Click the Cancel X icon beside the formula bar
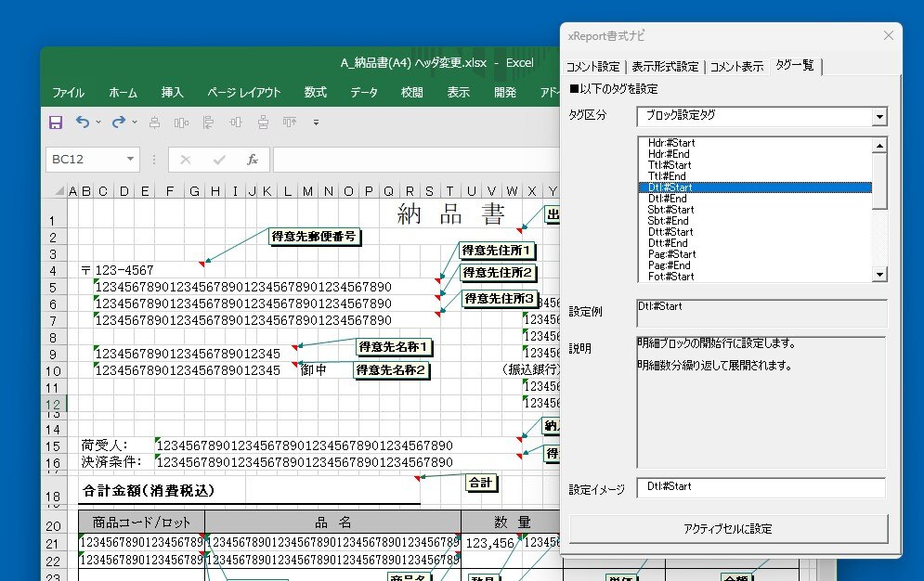This screenshot has height=581, width=924. 186,159
